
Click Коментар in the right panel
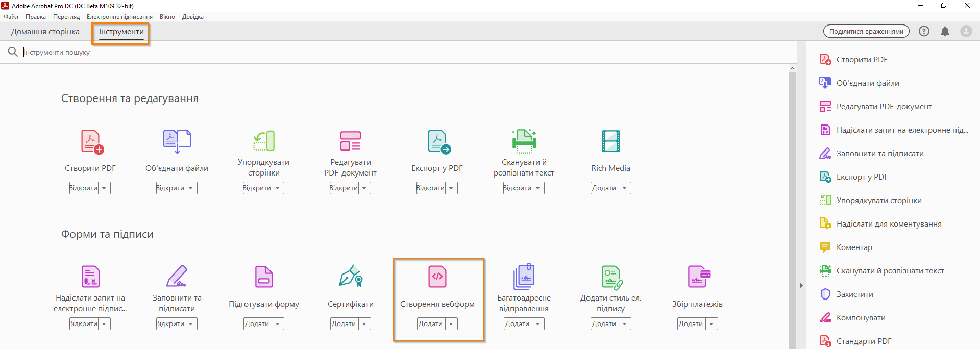coord(845,247)
